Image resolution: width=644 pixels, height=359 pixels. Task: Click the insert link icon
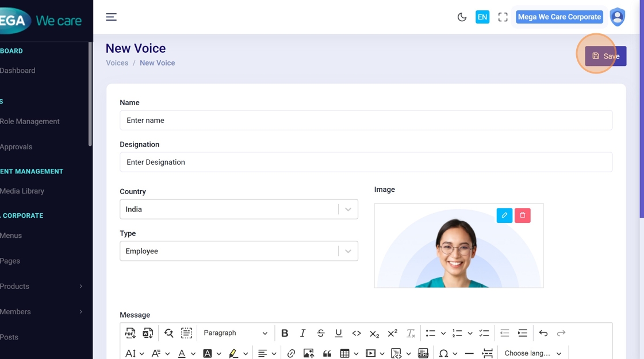click(291, 353)
